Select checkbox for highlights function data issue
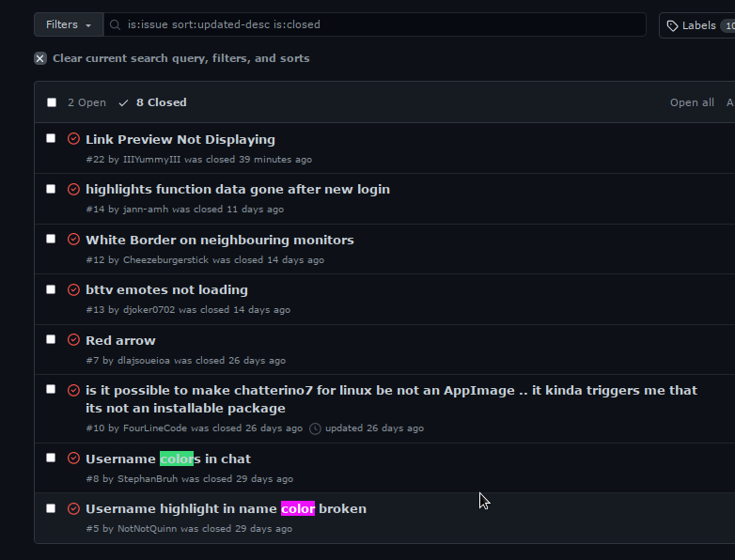Screen dimensions: 735x560 tap(51, 189)
